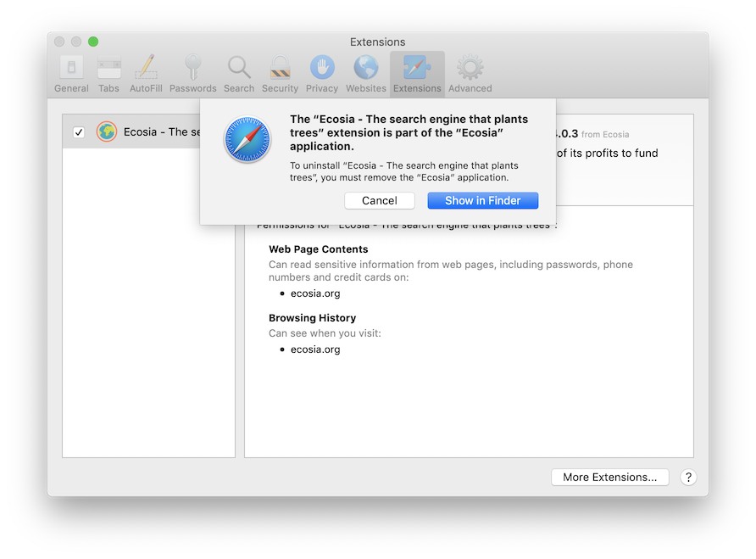
Task: Click the More Extensions button
Action: [x=609, y=477]
